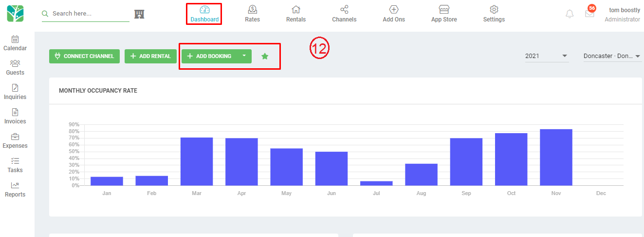The image size is (644, 237).
Task: Open Reports in the sidebar
Action: pos(15,190)
